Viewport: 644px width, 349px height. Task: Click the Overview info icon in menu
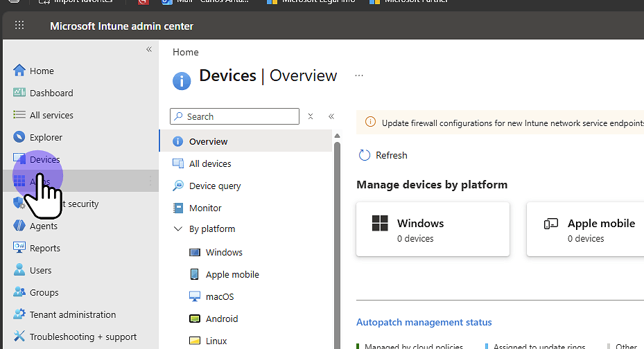click(x=178, y=141)
